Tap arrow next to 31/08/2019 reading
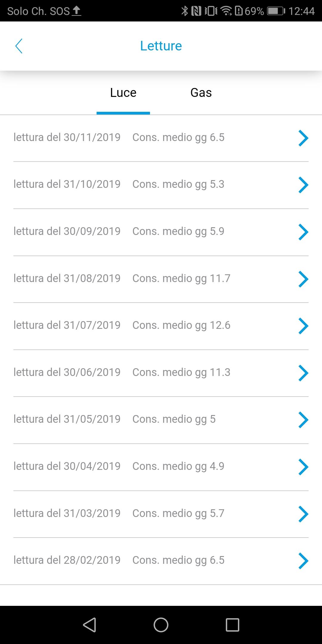 pyautogui.click(x=303, y=279)
